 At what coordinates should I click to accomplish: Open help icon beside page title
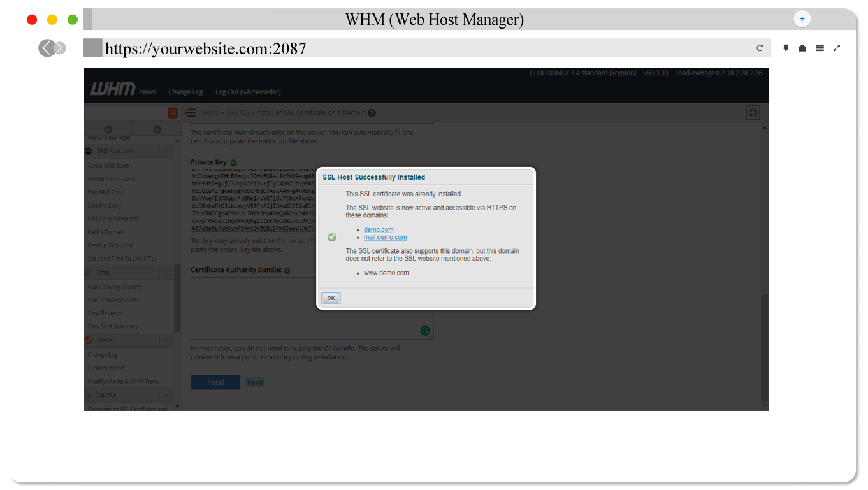pyautogui.click(x=372, y=113)
